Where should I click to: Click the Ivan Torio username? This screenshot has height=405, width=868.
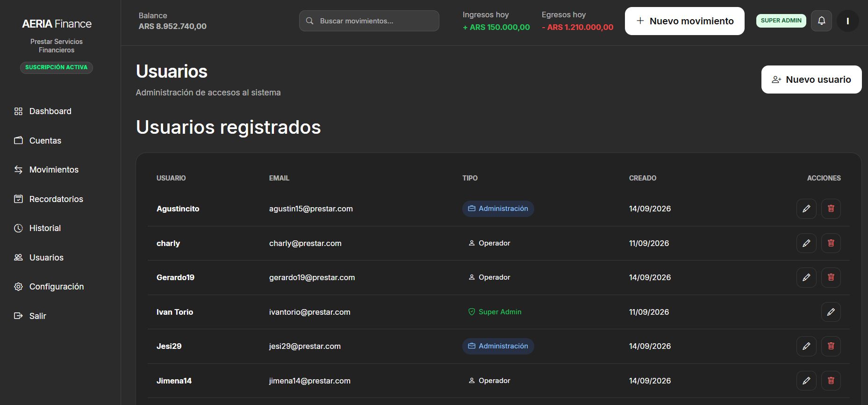coord(175,312)
